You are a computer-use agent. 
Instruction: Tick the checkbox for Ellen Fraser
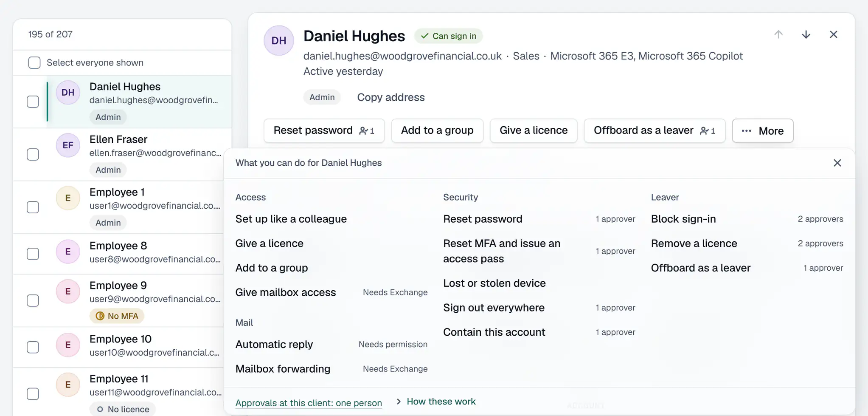(x=33, y=154)
